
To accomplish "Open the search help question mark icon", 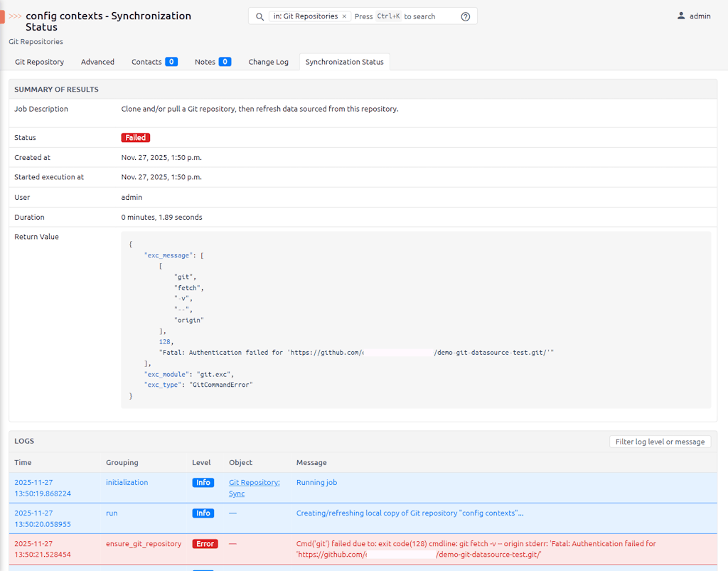I will (466, 16).
